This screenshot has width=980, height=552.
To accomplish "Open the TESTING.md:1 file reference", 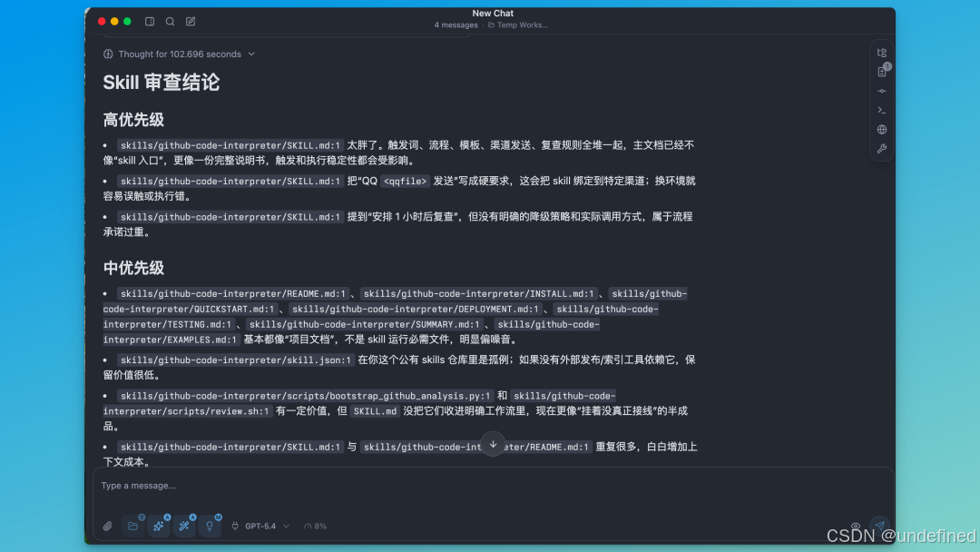I will point(169,324).
